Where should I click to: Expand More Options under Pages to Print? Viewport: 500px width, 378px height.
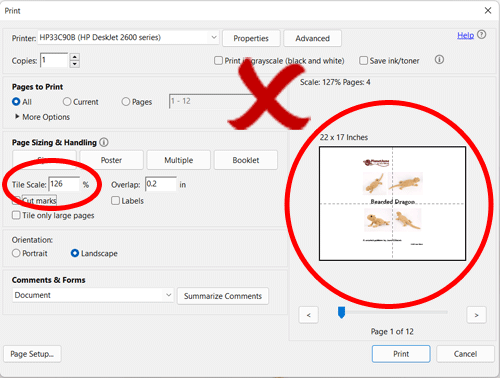[x=42, y=117]
